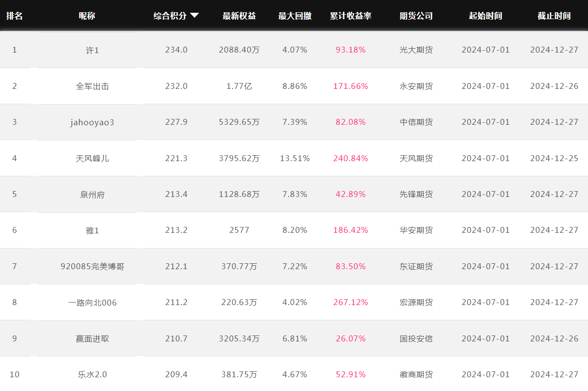This screenshot has width=588, height=391.
Task: Click the 最大回撤 column header
Action: click(295, 16)
